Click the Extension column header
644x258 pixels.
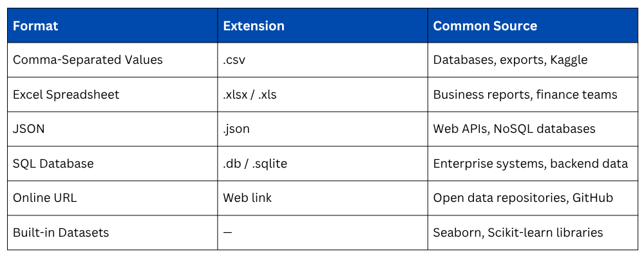click(254, 26)
